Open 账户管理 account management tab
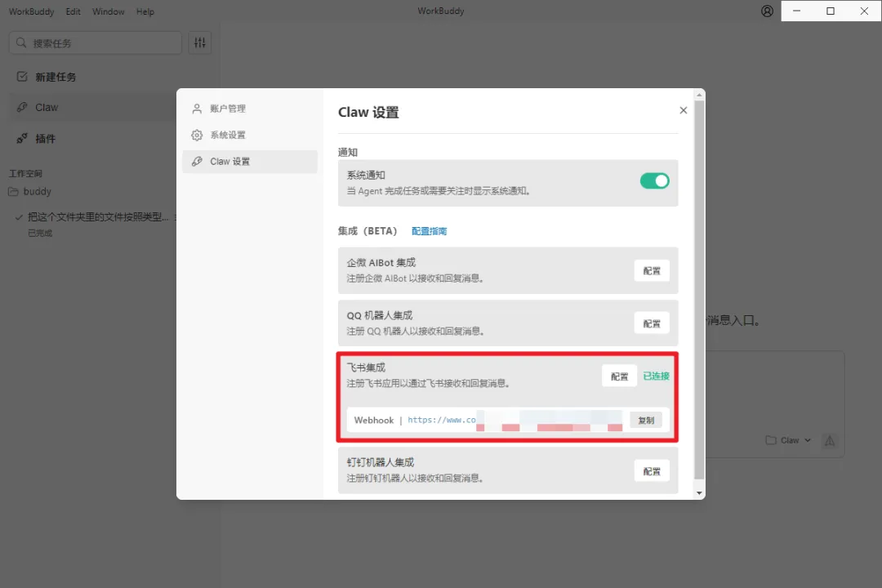Viewport: 882px width, 588px height. coord(227,109)
